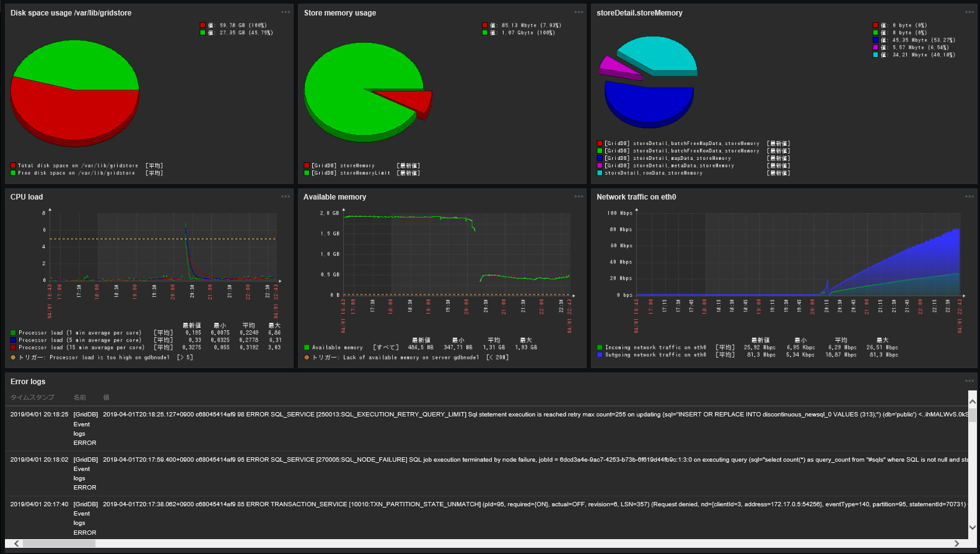This screenshot has width=980, height=554.
Task: Open the Available memory widget menu
Action: 578,196
